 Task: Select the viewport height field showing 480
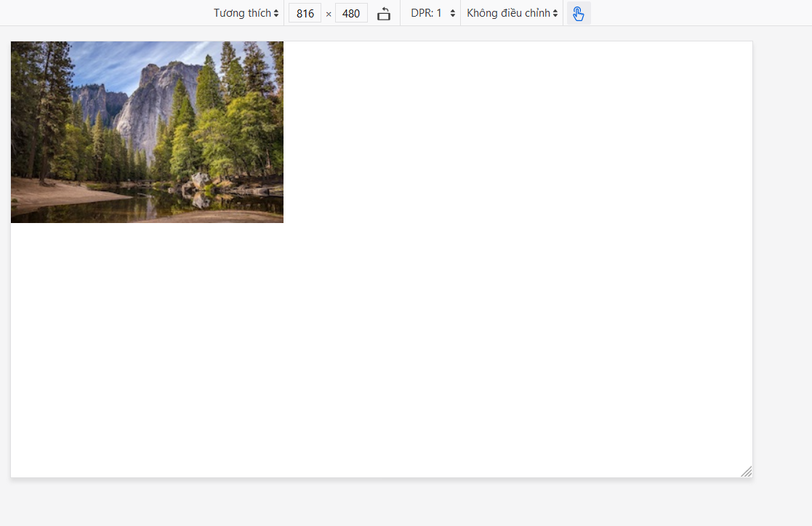[351, 13]
